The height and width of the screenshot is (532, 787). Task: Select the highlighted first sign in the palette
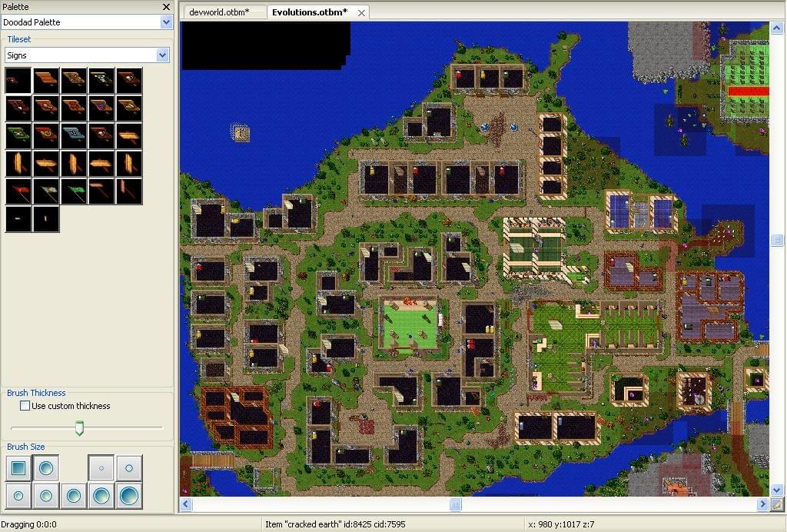pyautogui.click(x=18, y=81)
